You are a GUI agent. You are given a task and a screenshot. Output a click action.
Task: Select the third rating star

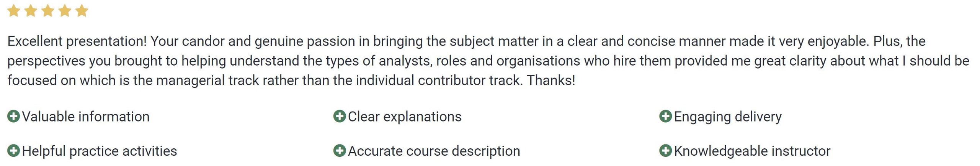[47, 11]
